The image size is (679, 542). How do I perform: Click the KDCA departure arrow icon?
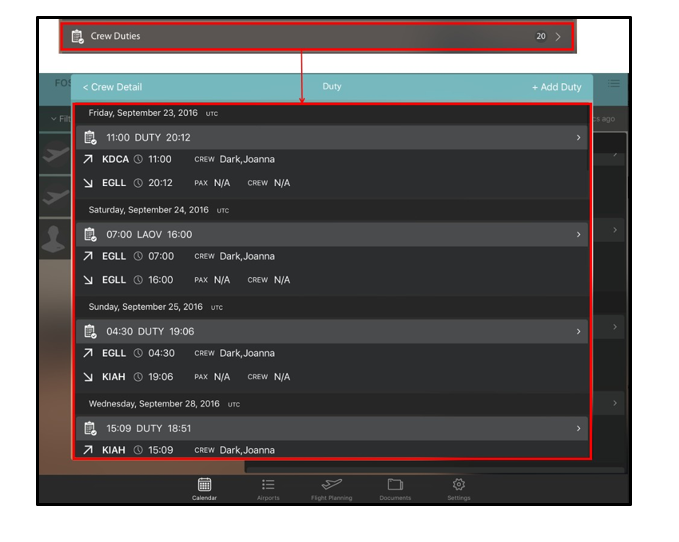(88, 160)
